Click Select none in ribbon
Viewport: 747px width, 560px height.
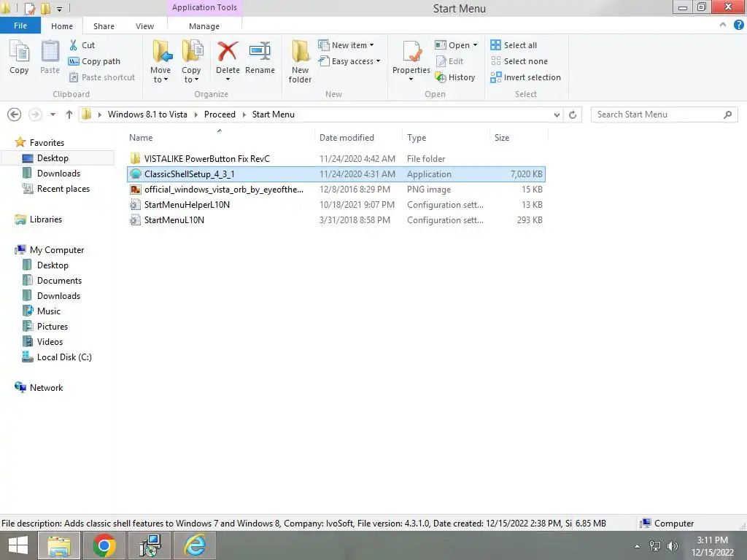[x=519, y=61]
